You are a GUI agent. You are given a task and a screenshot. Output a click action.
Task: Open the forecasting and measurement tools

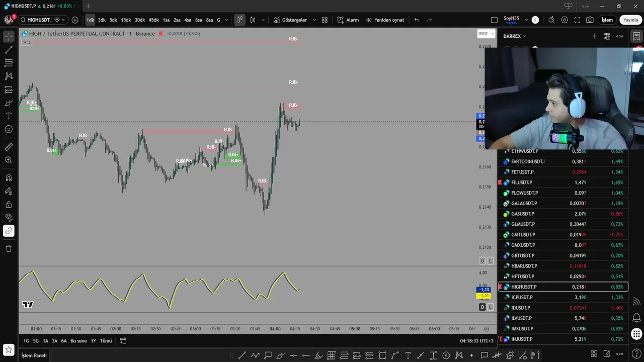pos(9,89)
